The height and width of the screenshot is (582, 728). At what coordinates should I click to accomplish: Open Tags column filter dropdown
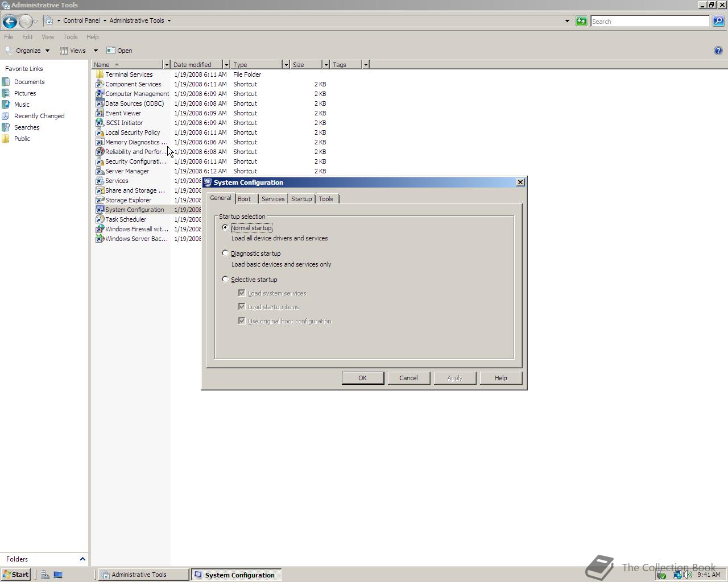[x=365, y=65]
